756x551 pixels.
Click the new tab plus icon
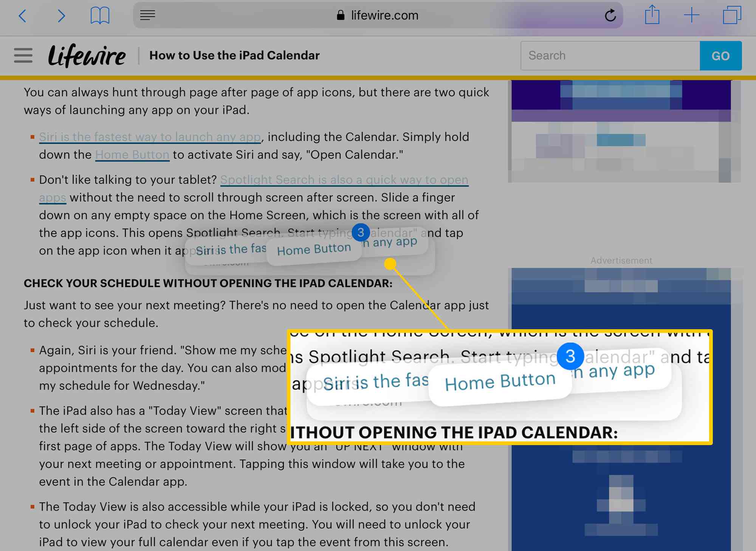coord(691,15)
